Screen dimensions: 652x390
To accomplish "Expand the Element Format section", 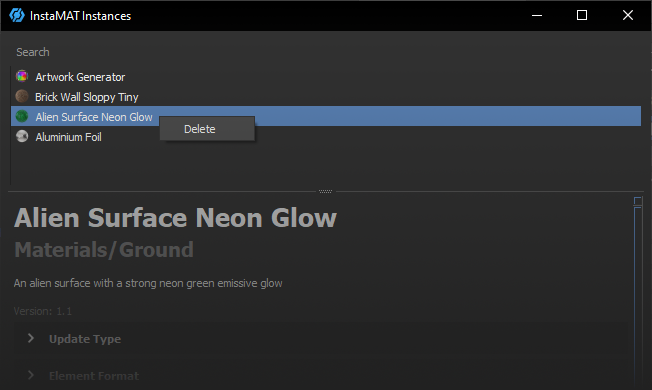I will point(31,375).
